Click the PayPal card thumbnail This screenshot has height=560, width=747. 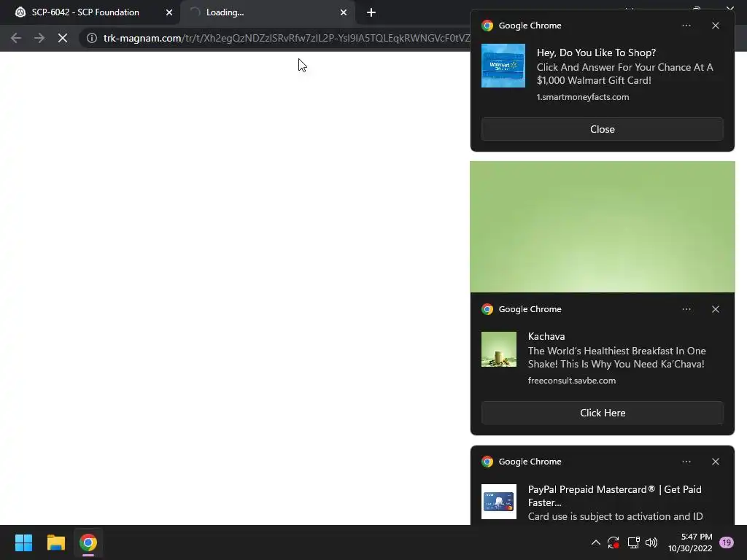(499, 502)
